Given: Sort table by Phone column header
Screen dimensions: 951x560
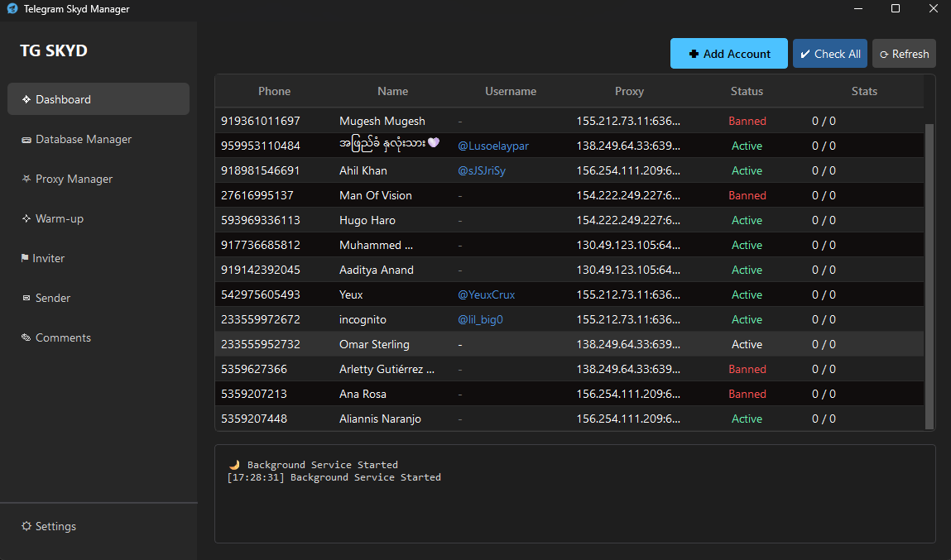Looking at the screenshot, I should click(x=274, y=91).
